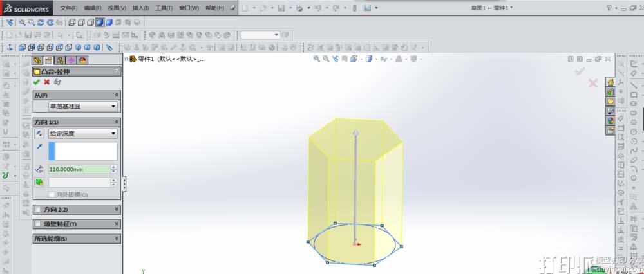Enable the 薄壁特征(T) checkbox

37,224
